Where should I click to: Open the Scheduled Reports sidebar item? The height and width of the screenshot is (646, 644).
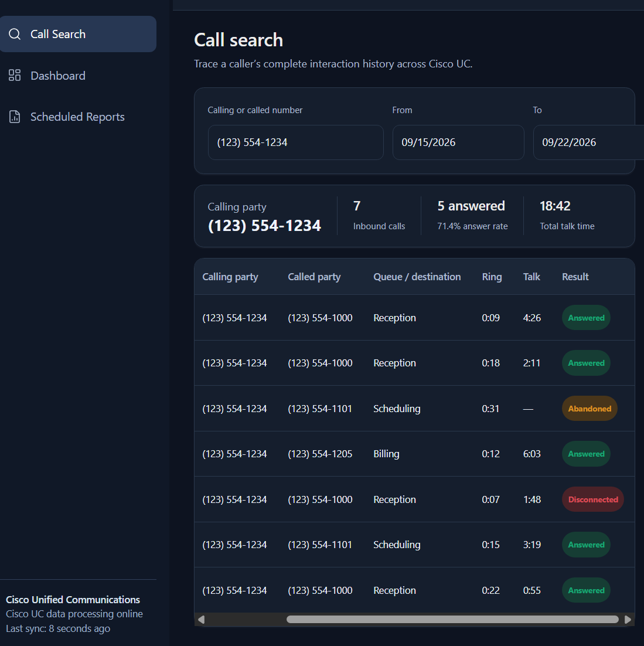pos(78,117)
